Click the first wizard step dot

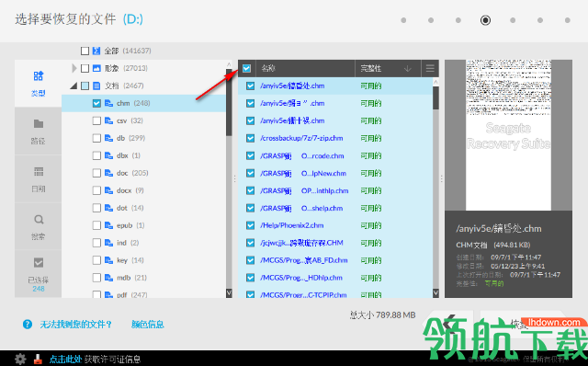click(x=403, y=20)
